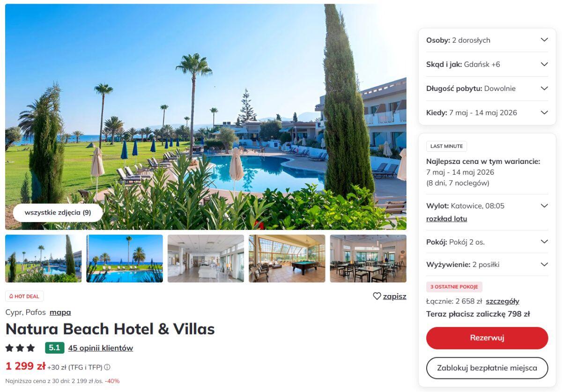562x392 pixels.
Task: Click the green 5.1 rating badge
Action: click(x=54, y=348)
